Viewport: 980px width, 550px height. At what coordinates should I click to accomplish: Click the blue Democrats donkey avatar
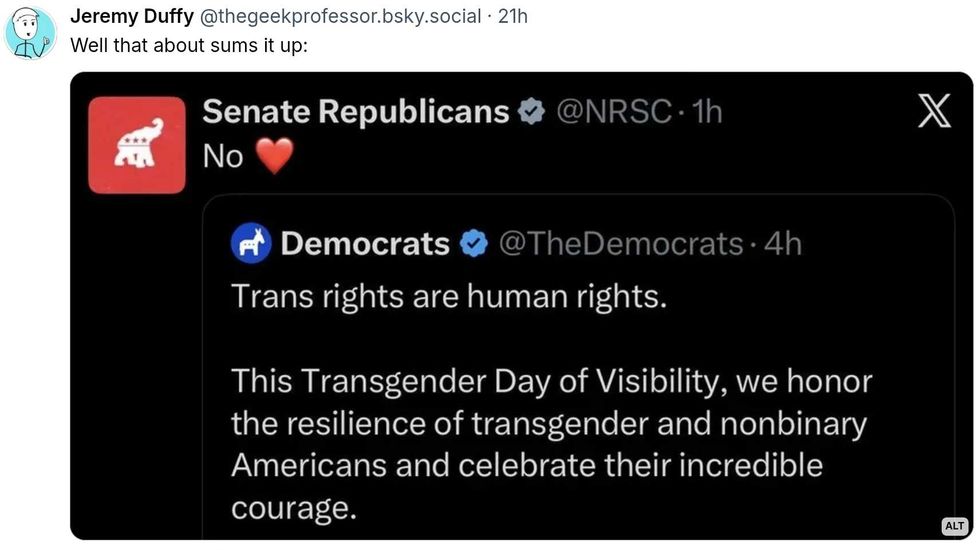point(250,243)
